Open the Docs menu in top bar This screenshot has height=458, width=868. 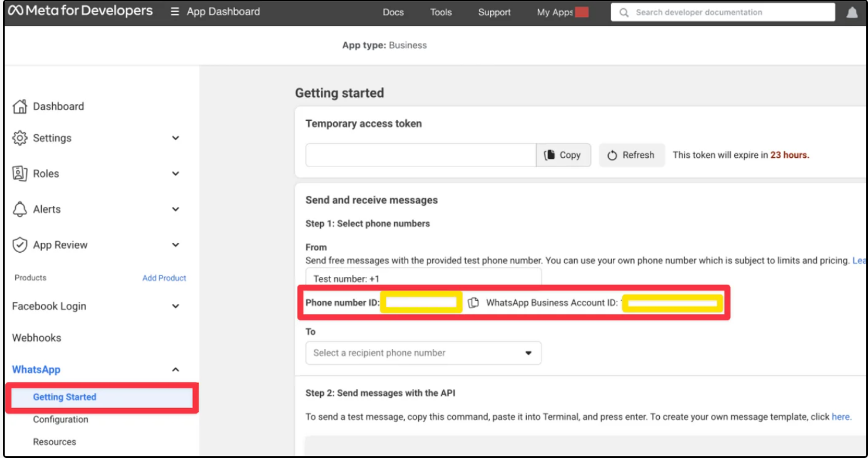(393, 12)
